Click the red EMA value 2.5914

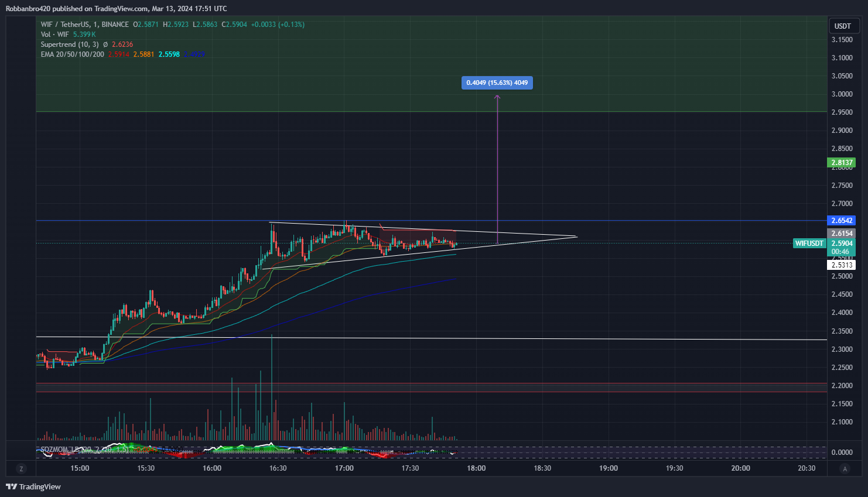pos(119,54)
